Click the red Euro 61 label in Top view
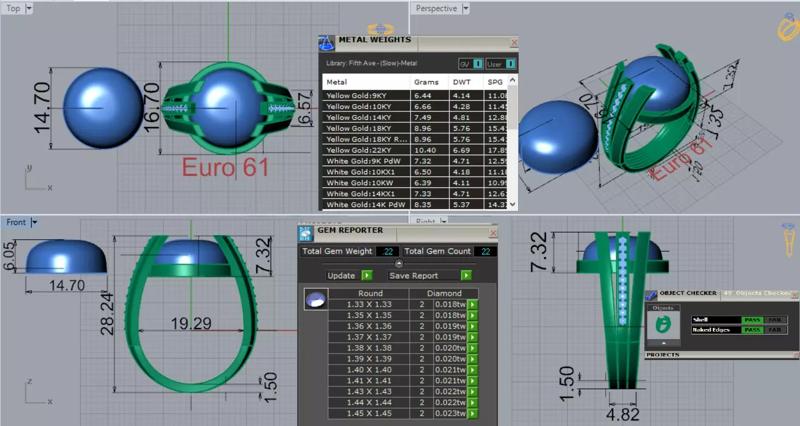800x426 pixels. 225,168
